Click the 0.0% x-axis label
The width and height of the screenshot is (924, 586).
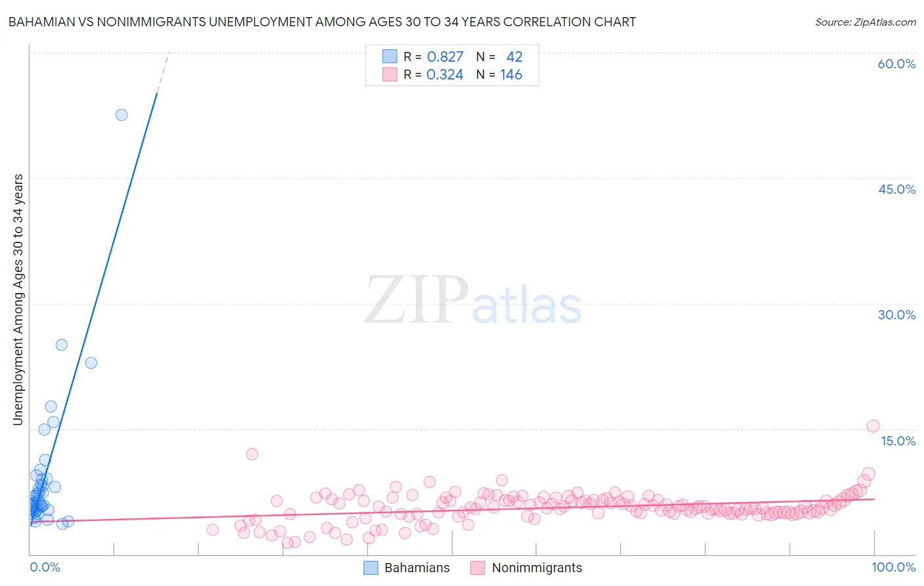click(x=45, y=567)
